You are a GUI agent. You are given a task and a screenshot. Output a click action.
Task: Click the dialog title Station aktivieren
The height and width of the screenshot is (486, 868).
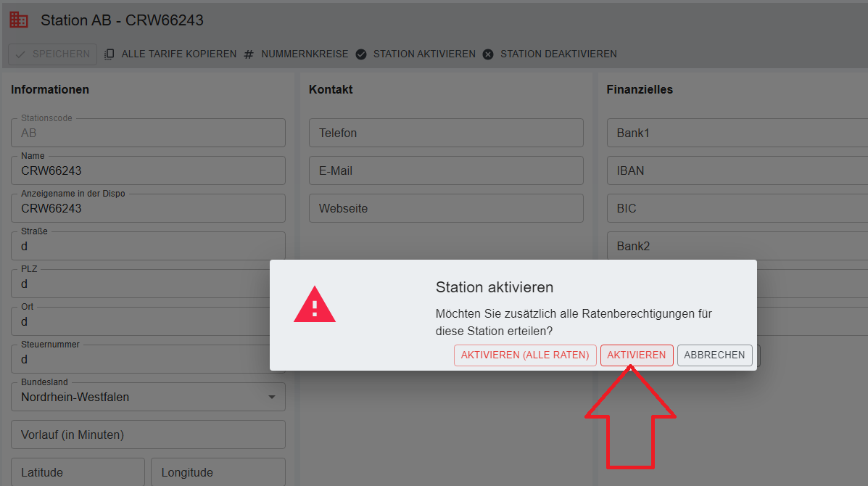click(495, 287)
